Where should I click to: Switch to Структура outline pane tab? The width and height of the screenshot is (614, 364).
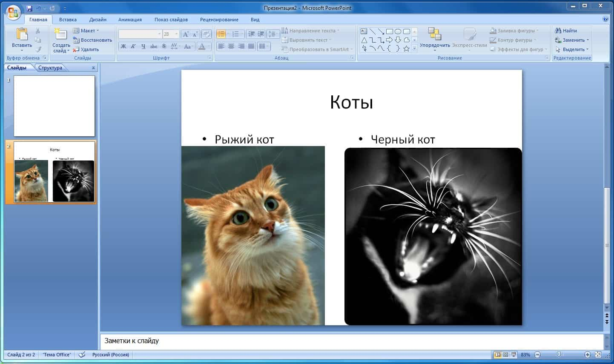(50, 68)
